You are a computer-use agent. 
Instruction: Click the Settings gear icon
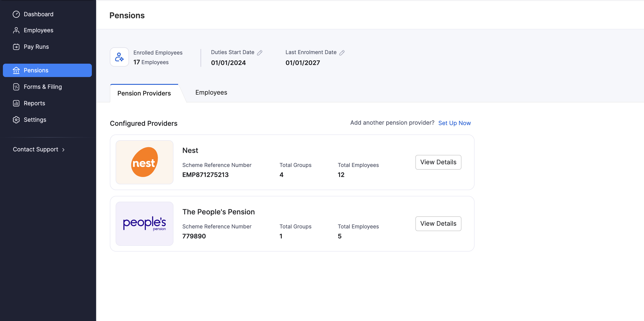point(16,120)
